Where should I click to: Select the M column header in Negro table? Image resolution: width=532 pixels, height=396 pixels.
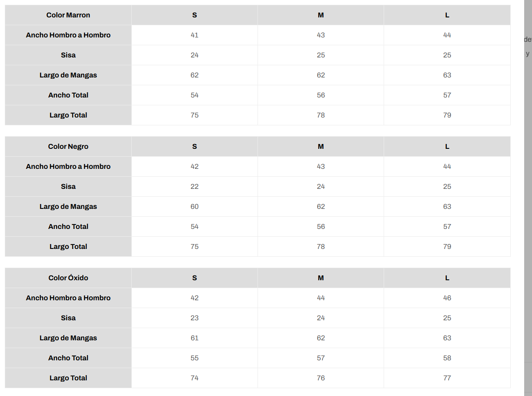[321, 147]
